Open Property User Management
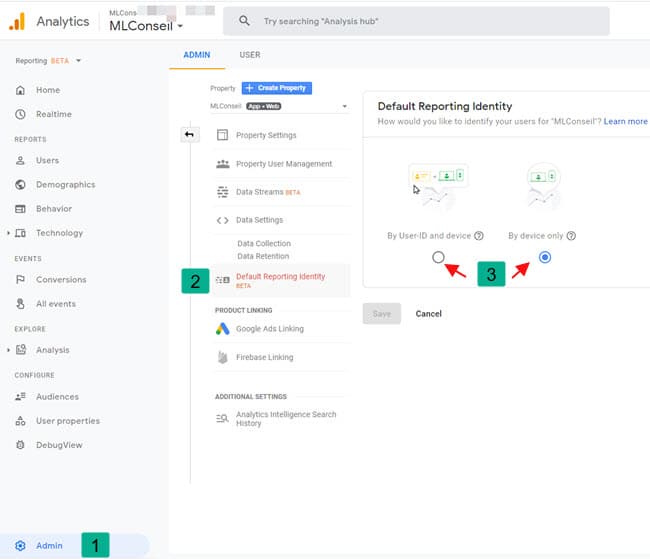 click(284, 164)
